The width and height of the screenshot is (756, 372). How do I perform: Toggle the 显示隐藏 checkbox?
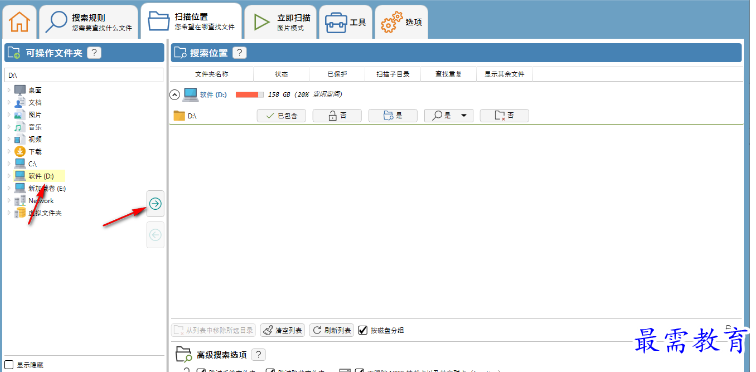click(9, 364)
